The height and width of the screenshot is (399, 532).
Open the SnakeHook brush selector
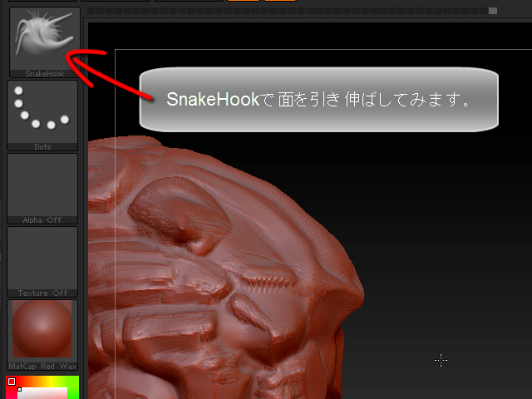click(45, 42)
